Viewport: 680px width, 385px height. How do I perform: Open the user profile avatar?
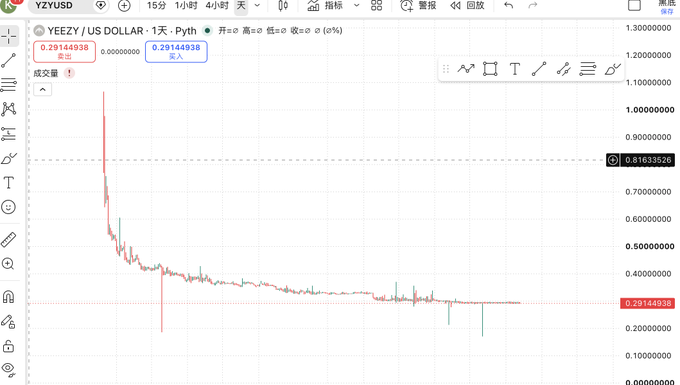pos(9,5)
